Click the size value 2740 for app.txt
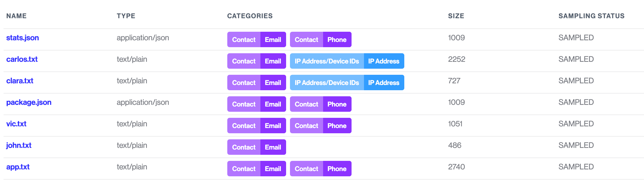This screenshot has height=181, width=644. (456, 167)
